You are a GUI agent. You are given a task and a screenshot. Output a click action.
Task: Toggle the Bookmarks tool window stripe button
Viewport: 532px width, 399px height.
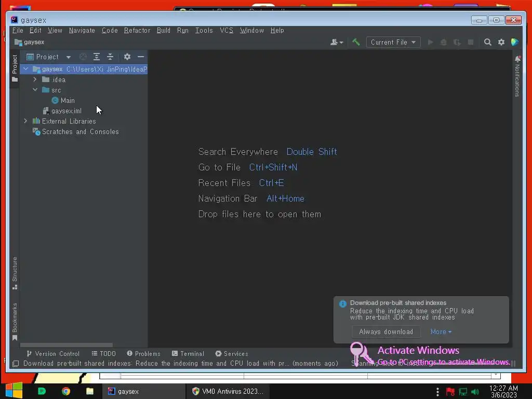point(15,322)
